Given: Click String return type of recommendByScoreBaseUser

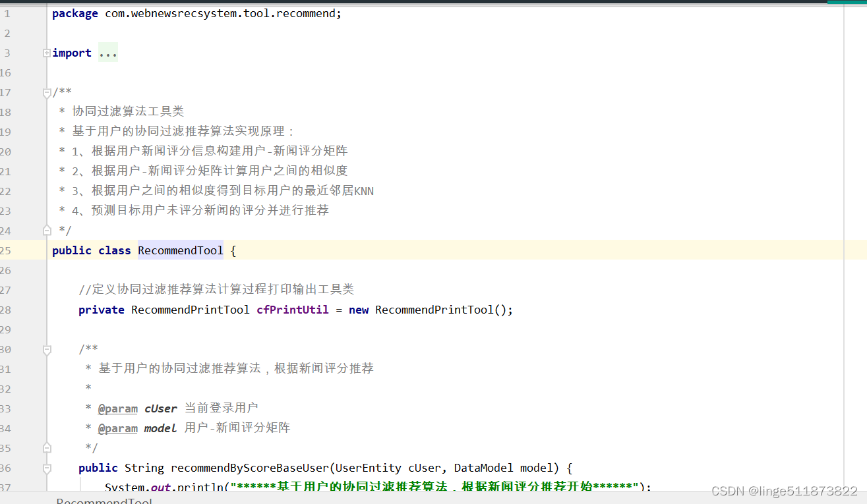Looking at the screenshot, I should click(x=144, y=468).
